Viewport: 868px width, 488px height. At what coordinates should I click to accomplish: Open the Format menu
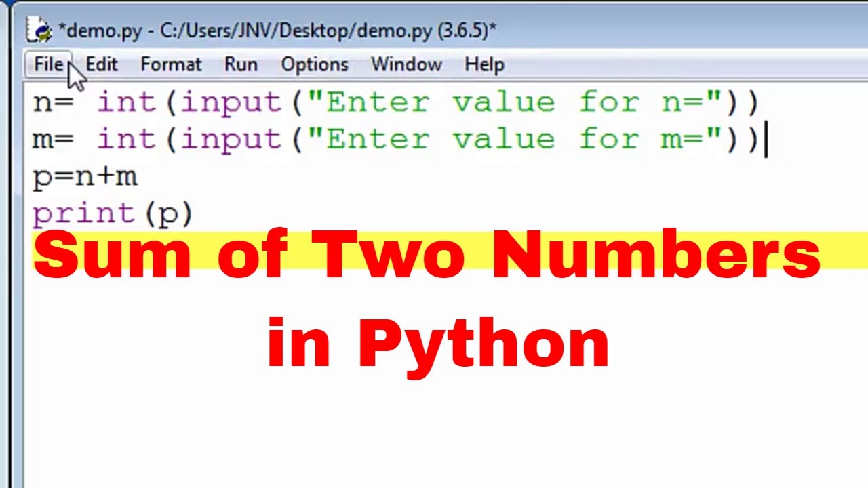tap(171, 64)
